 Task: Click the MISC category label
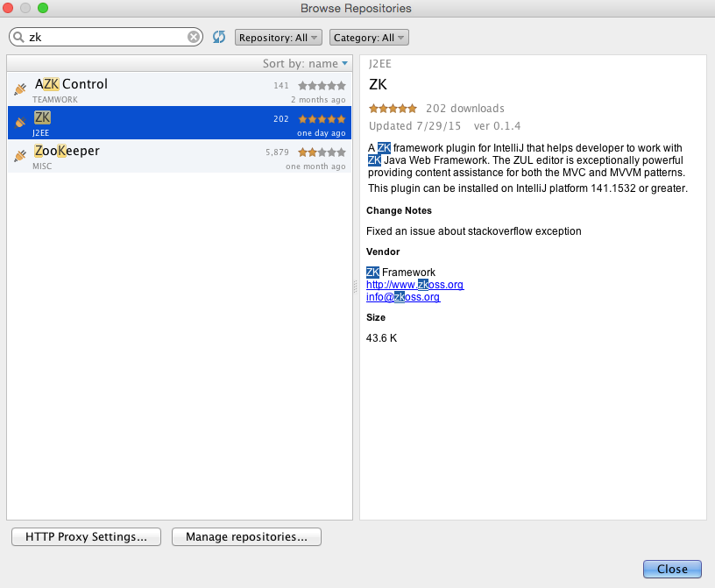[42, 166]
